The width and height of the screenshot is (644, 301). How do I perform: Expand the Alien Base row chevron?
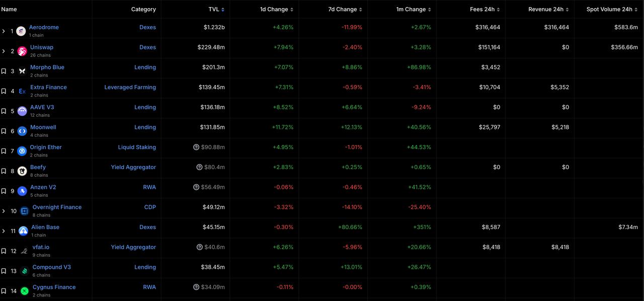coord(4,231)
